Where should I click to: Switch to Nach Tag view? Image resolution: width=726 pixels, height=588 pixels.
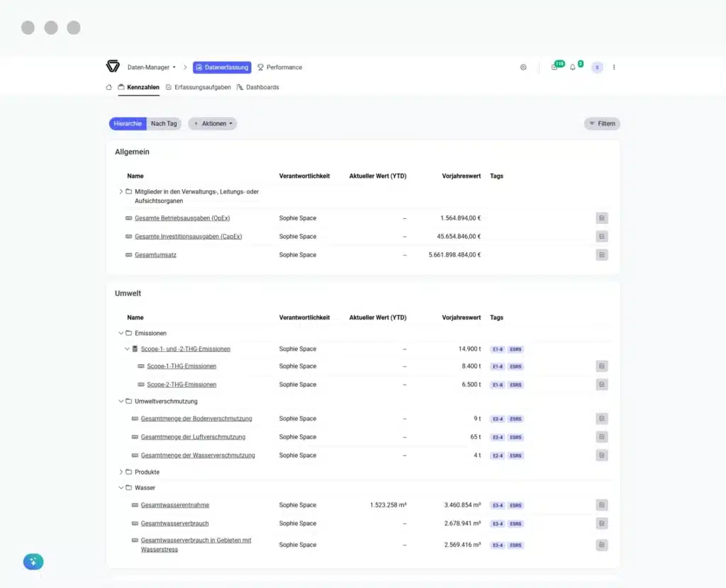(x=164, y=123)
